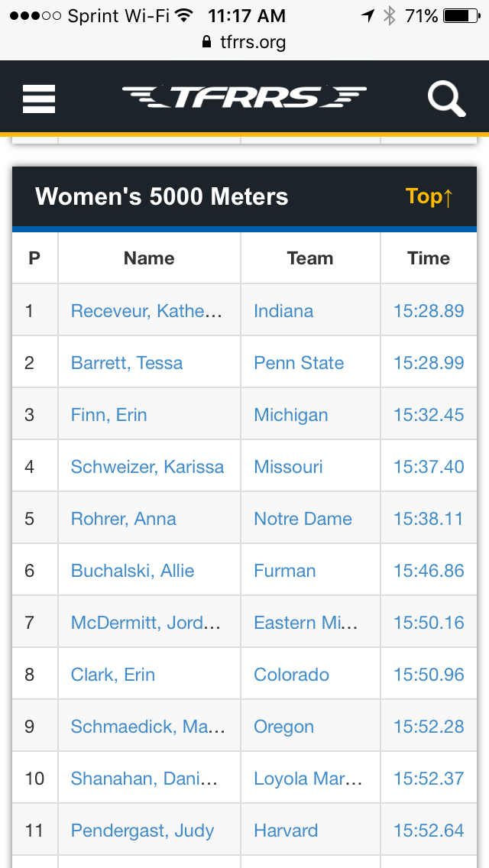This screenshot has height=868, width=489.
Task: Open Schweizer, Karissa profile
Action: tap(147, 467)
